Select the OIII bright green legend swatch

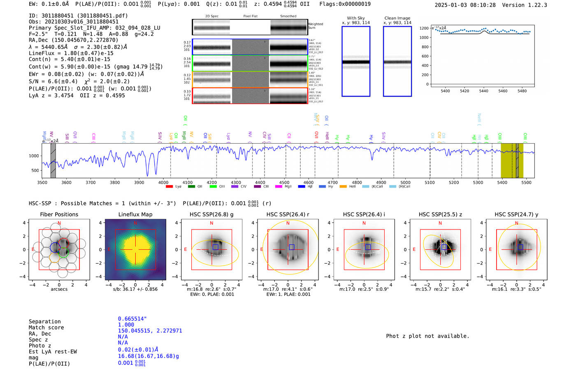pos(213,187)
